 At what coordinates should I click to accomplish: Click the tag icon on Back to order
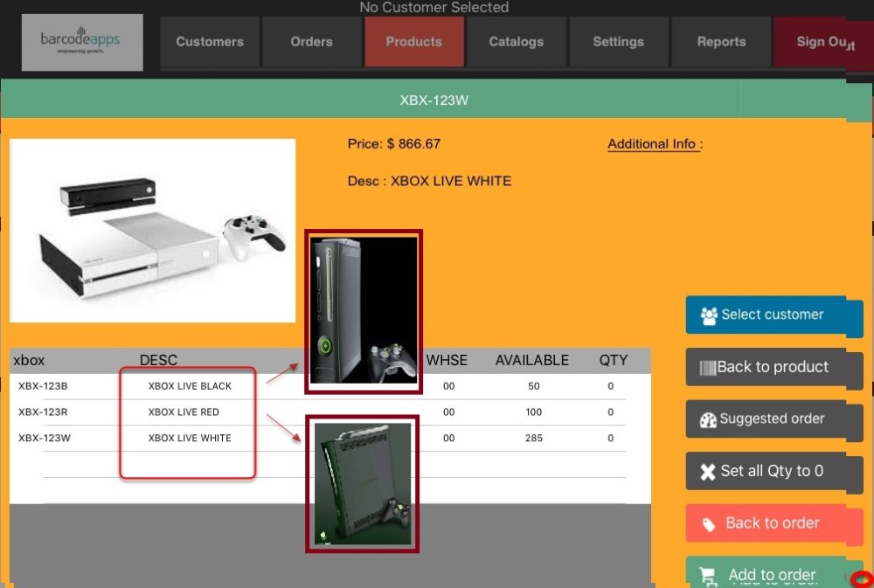coord(709,524)
